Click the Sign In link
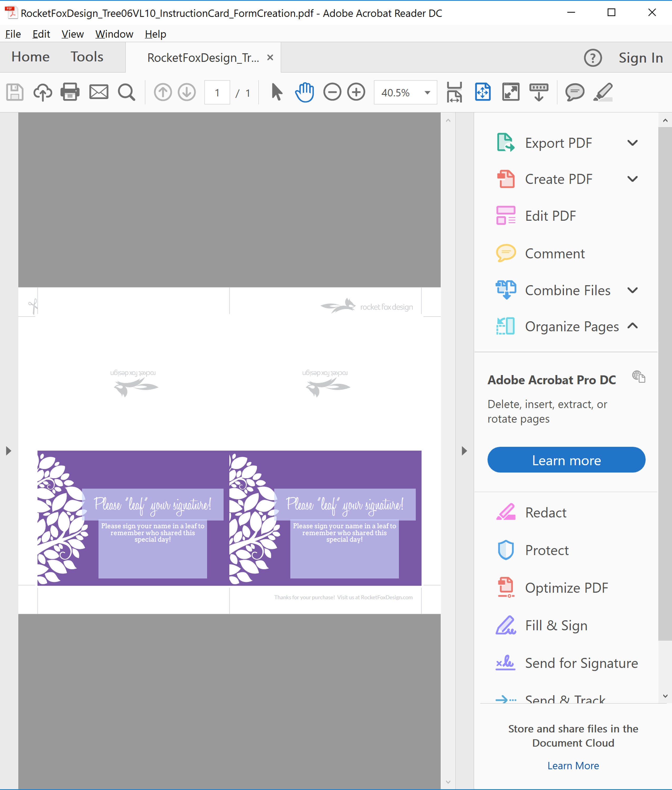The width and height of the screenshot is (672, 790). [x=640, y=58]
